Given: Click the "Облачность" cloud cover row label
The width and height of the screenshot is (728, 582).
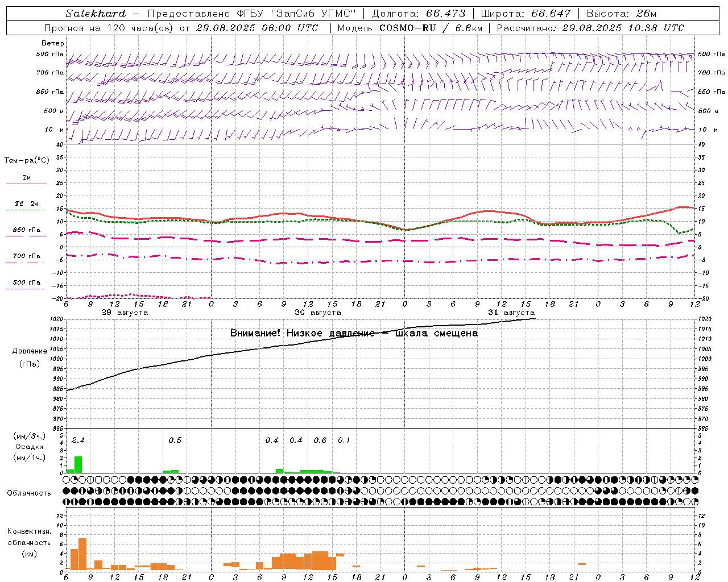Looking at the screenshot, I should pyautogui.click(x=29, y=493).
